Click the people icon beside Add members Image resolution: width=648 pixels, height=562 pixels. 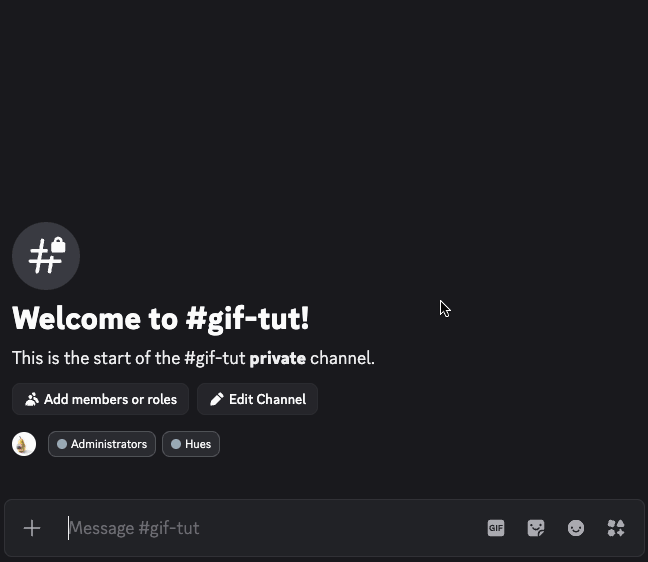(32, 399)
